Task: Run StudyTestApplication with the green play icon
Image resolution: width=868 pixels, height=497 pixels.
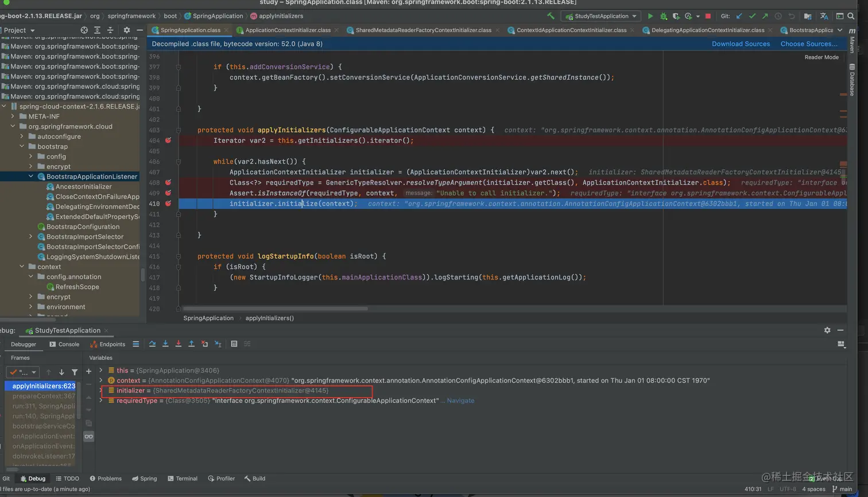Action: pyautogui.click(x=650, y=16)
